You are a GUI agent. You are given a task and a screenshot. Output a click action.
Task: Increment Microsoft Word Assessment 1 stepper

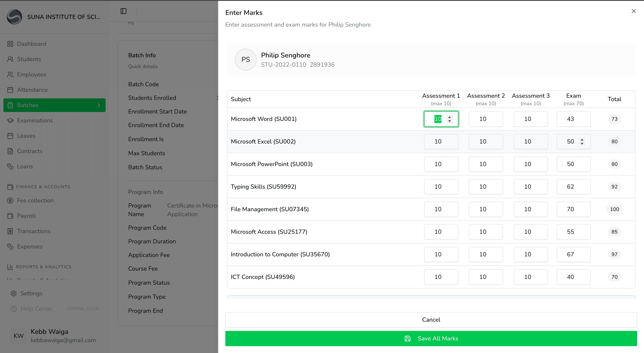point(449,117)
